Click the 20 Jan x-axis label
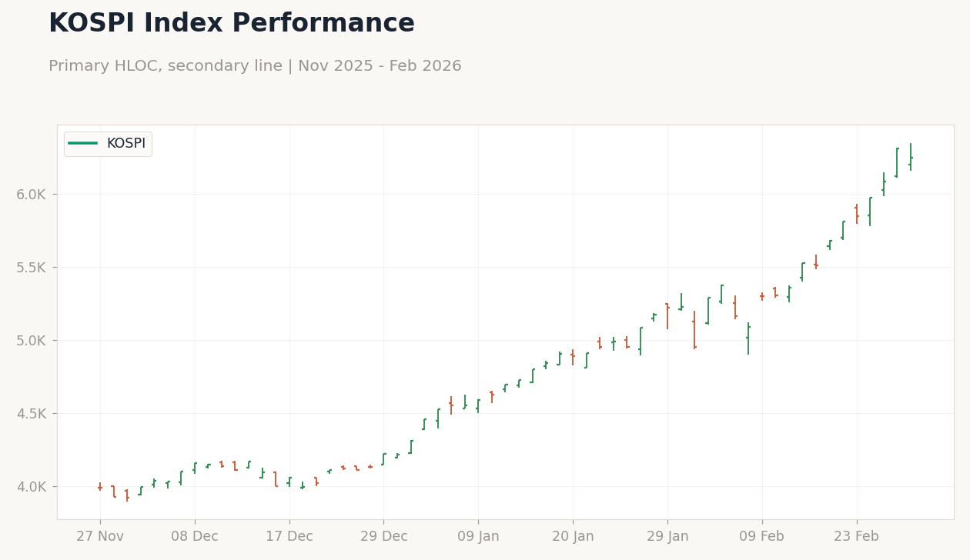Screen dimensions: 970x560 [573, 537]
